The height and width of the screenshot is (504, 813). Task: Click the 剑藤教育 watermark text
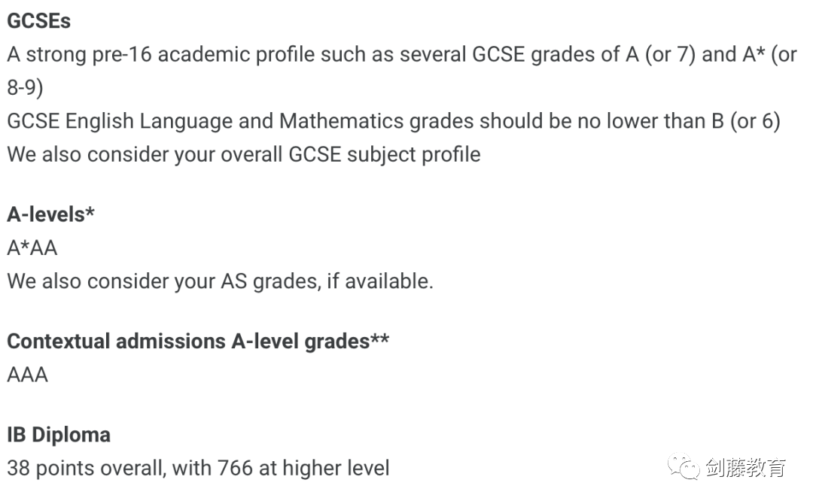[744, 467]
